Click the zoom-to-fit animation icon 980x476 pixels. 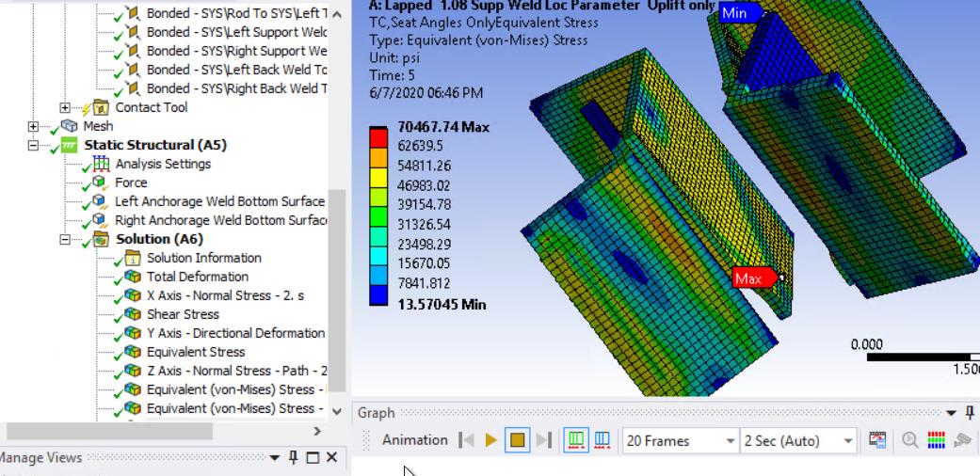click(x=909, y=440)
